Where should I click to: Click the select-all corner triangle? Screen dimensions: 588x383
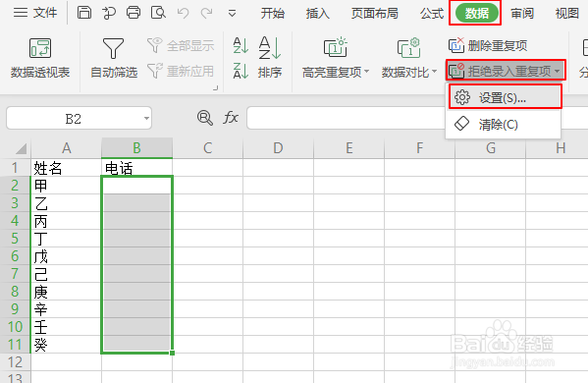click(x=21, y=148)
